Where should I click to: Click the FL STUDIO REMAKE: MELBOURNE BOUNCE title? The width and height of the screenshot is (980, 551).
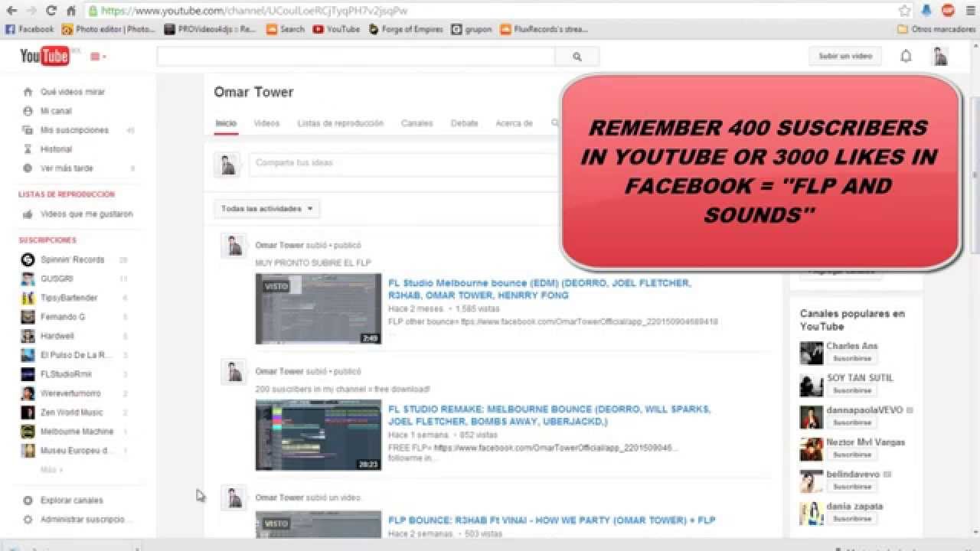point(550,415)
